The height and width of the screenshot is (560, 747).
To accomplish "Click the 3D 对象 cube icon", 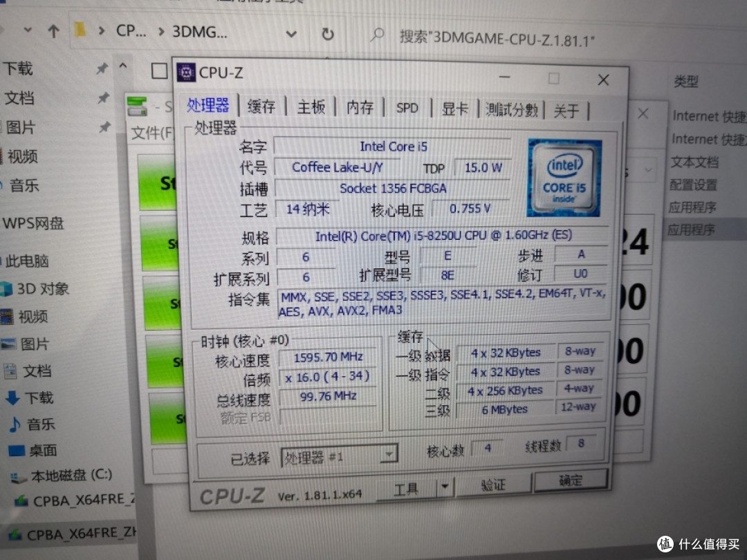I will tap(7, 288).
